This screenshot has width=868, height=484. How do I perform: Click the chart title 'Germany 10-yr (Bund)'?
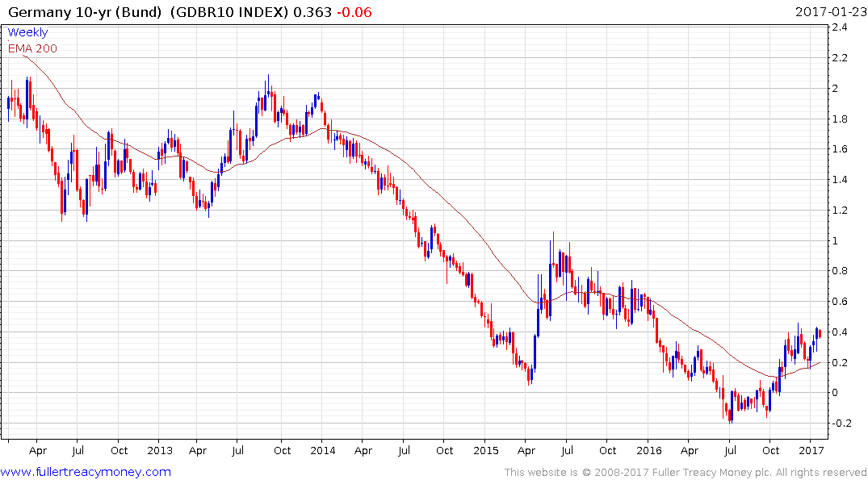click(86, 11)
